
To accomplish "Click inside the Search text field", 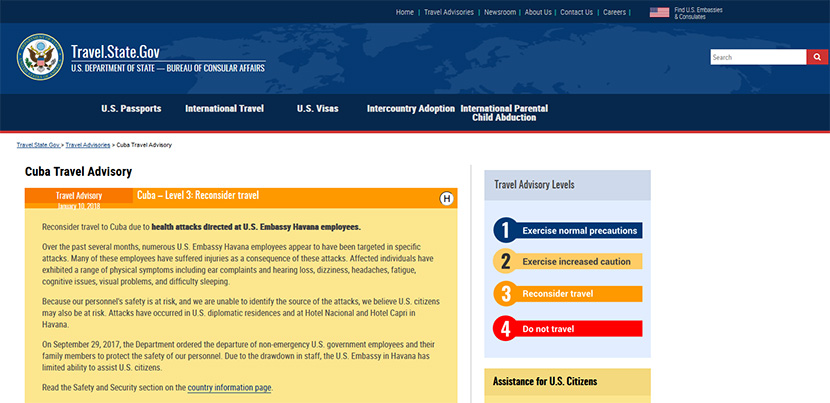I will (757, 57).
